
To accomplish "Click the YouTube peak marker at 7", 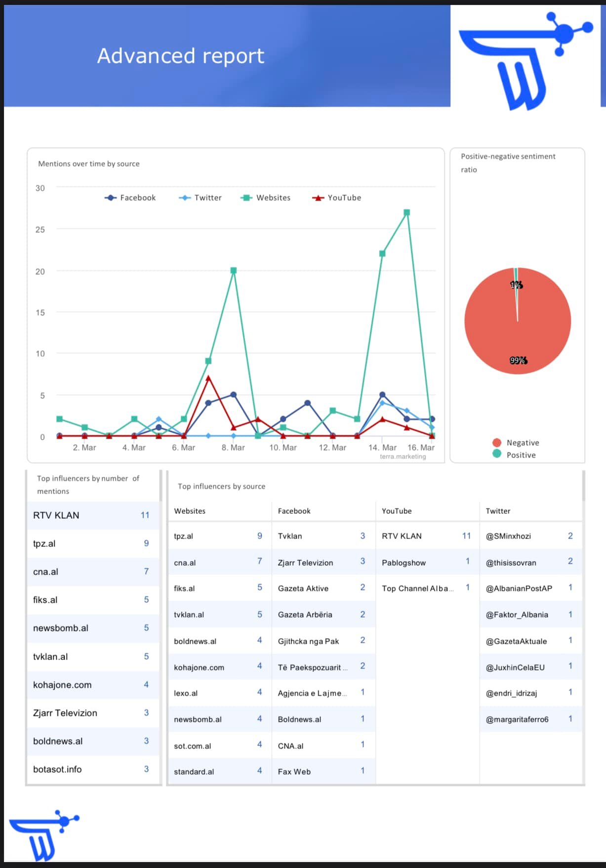I will pos(208,378).
